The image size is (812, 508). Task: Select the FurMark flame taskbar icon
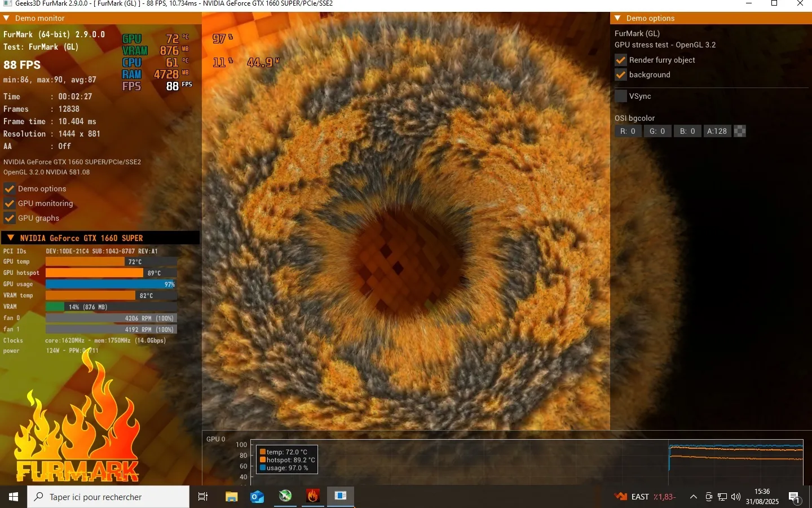313,497
